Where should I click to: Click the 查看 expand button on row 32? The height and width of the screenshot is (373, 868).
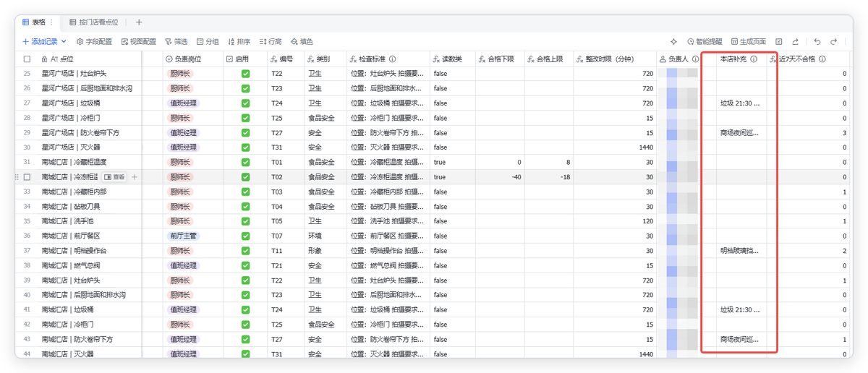(x=115, y=177)
